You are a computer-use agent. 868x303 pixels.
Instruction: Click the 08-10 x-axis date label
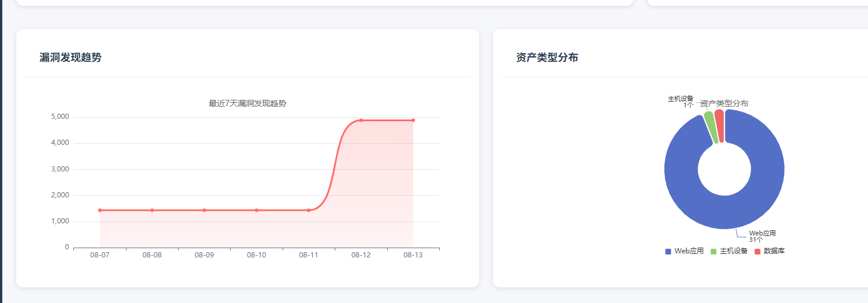257,255
